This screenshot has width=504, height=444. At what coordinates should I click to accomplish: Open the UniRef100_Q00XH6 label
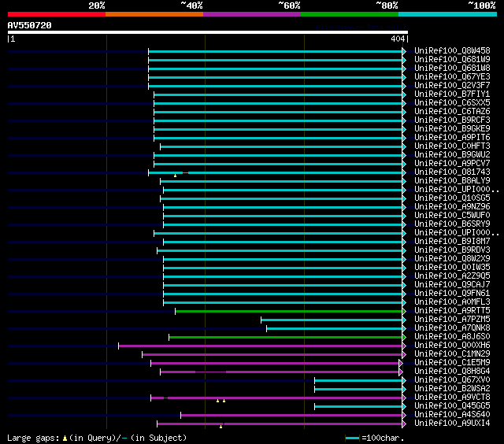[x=452, y=346]
